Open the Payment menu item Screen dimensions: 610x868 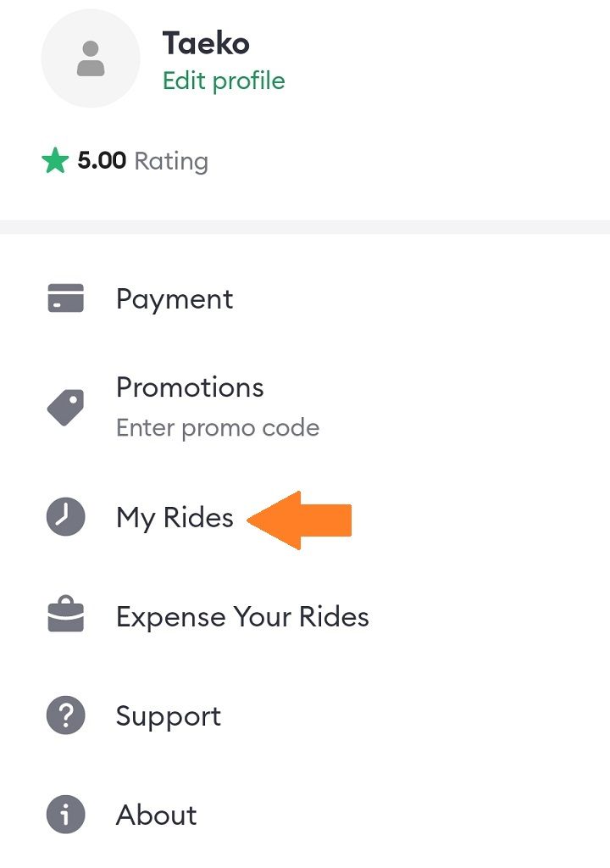175,299
